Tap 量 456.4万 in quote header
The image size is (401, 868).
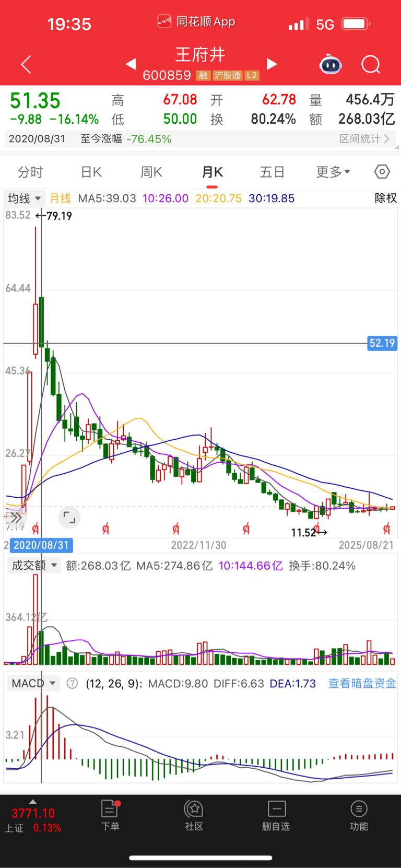pos(352,99)
